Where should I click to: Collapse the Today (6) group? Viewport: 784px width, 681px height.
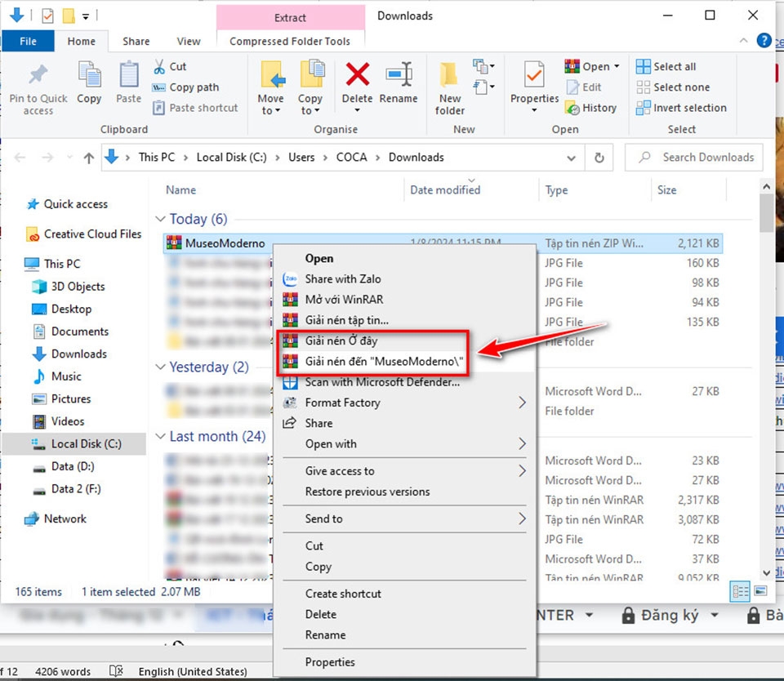(160, 219)
